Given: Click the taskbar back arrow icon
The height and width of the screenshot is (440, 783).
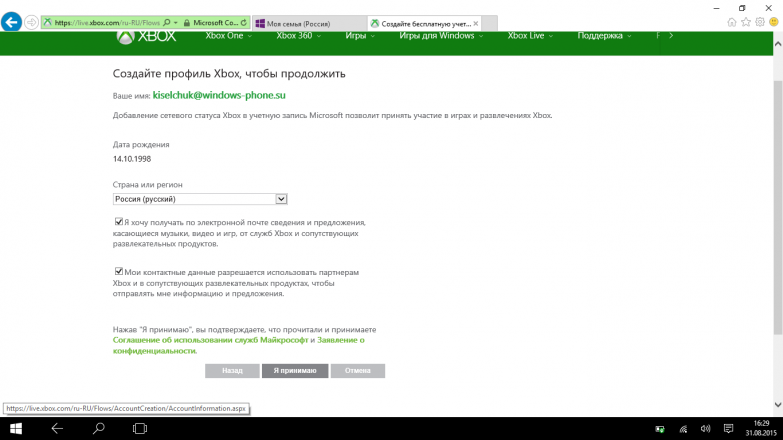Looking at the screenshot, I should pyautogui.click(x=58, y=429).
